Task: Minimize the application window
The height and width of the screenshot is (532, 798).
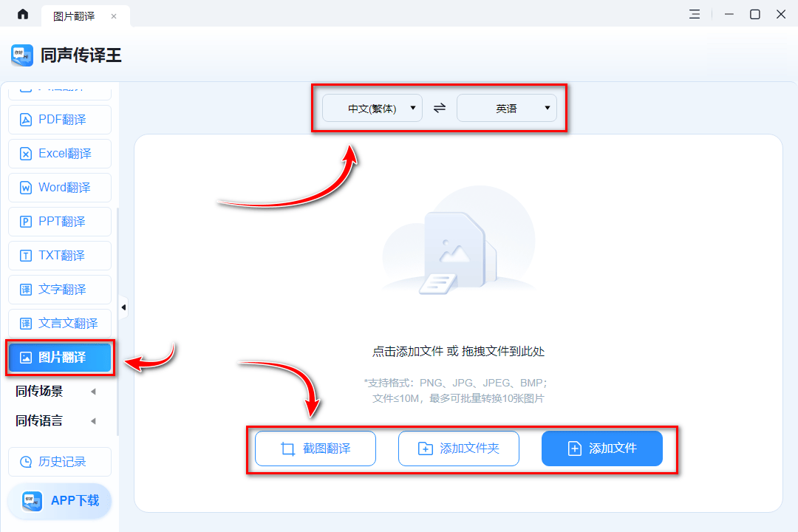Action: [x=729, y=14]
